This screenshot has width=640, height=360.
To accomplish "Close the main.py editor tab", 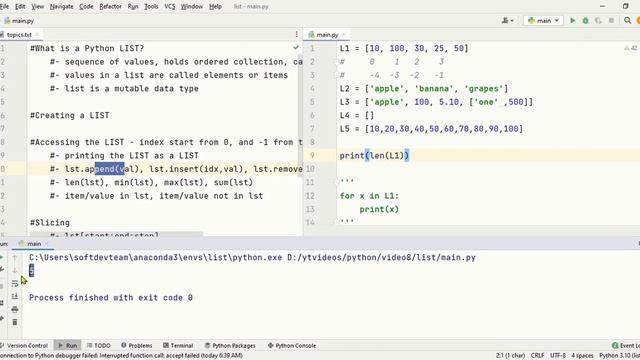I will (x=344, y=34).
